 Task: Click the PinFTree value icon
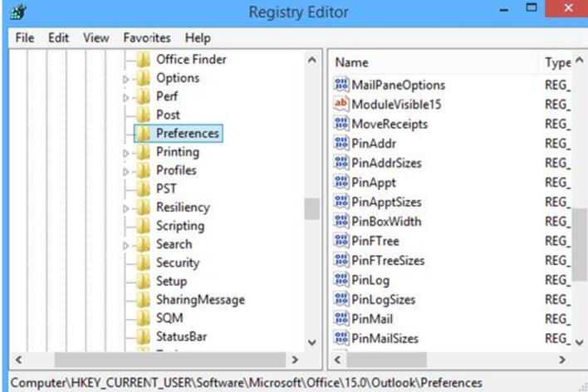[x=341, y=241]
